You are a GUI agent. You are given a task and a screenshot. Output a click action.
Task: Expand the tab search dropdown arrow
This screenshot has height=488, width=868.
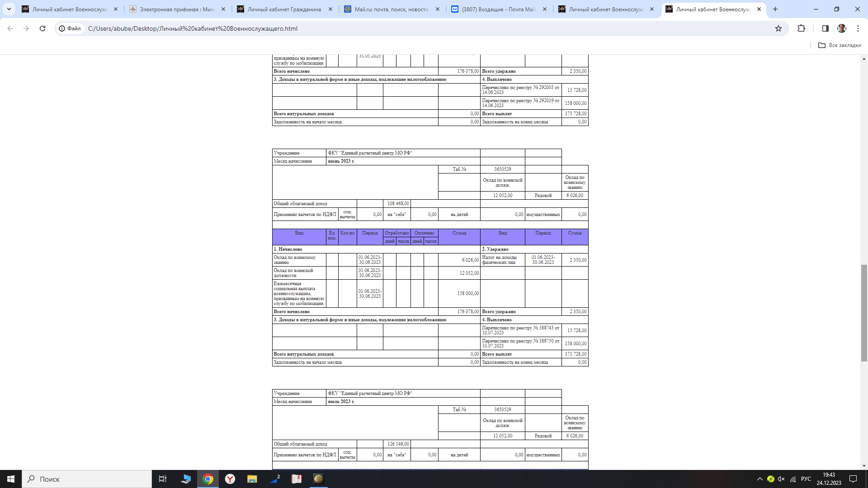pyautogui.click(x=9, y=9)
